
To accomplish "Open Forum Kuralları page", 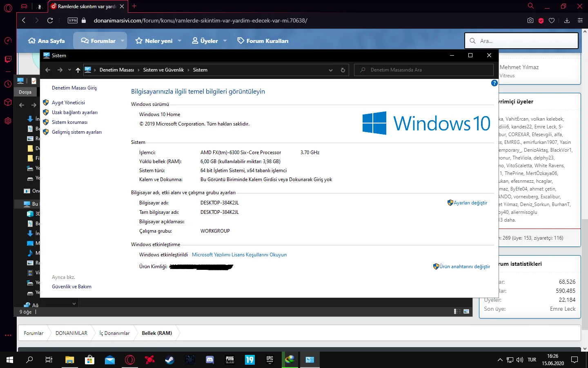I will click(263, 41).
